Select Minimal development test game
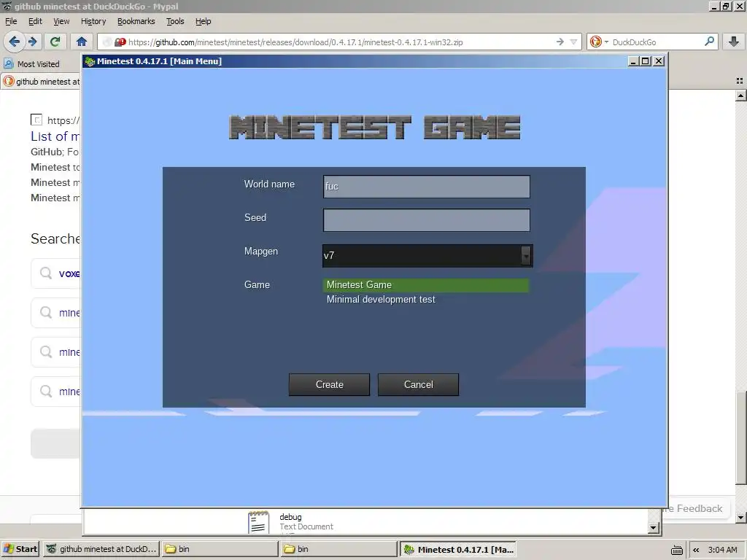This screenshot has height=560, width=747. (426, 300)
